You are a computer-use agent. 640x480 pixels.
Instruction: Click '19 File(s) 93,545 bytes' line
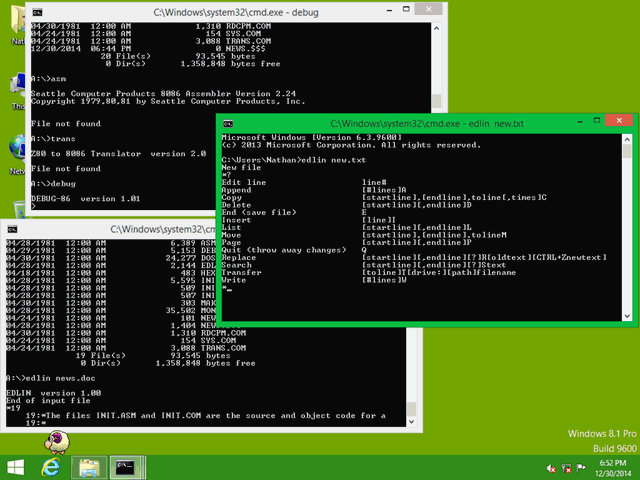coord(153,356)
